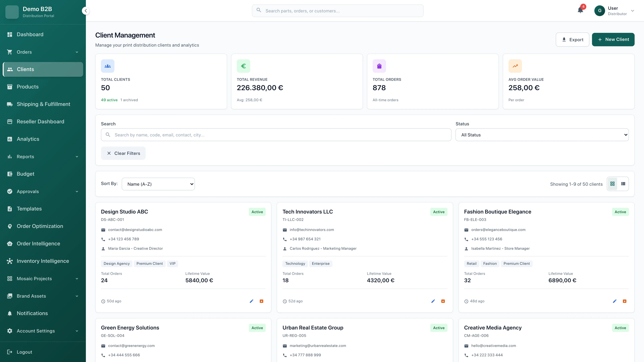Select the Shipping & Fulfillment sidebar icon
The image size is (644, 362).
(x=10, y=104)
